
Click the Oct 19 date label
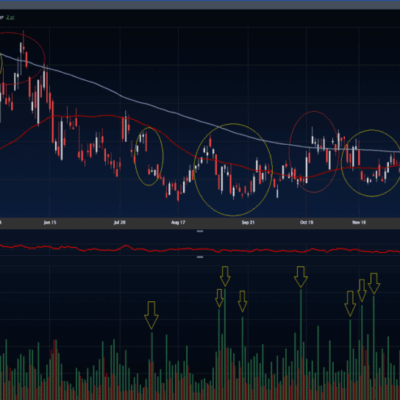pyautogui.click(x=306, y=222)
